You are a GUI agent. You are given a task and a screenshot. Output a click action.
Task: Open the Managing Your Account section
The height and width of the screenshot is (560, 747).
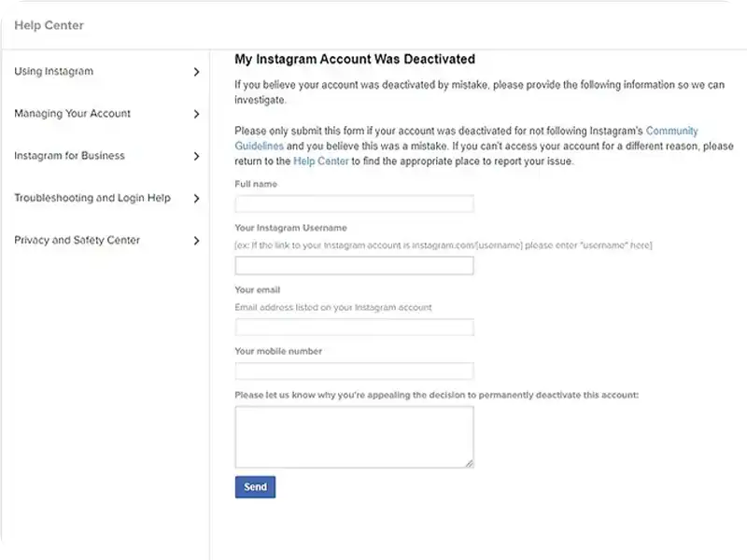[73, 113]
